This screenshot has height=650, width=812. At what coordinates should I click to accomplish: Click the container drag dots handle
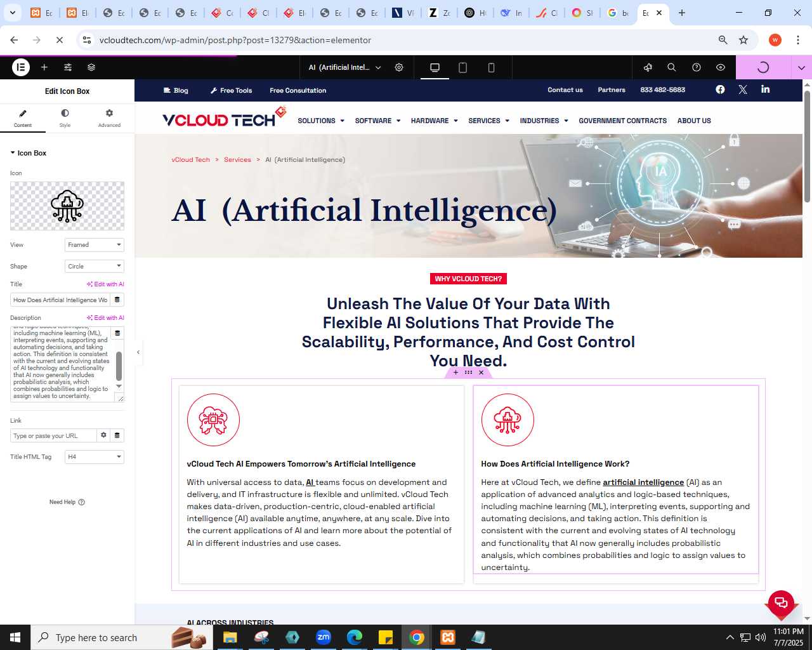468,373
